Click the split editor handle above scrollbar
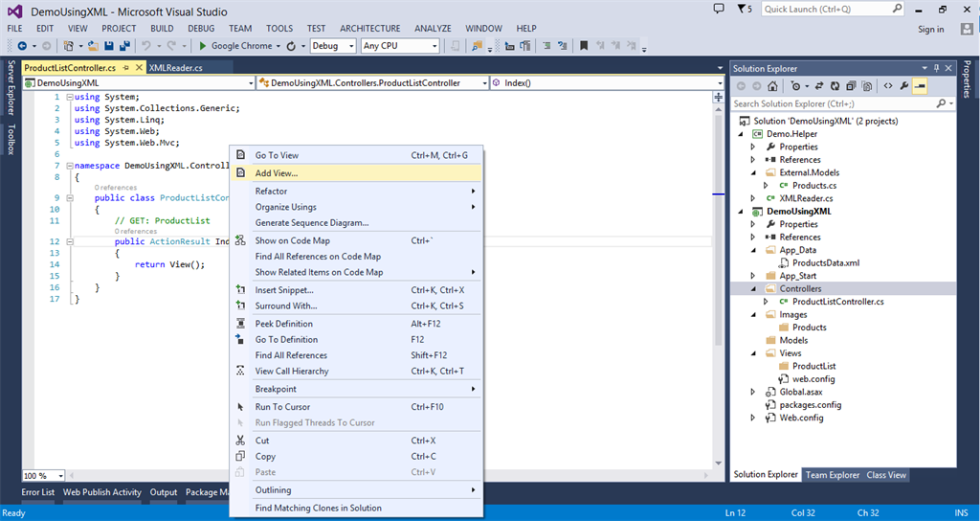 tap(718, 97)
